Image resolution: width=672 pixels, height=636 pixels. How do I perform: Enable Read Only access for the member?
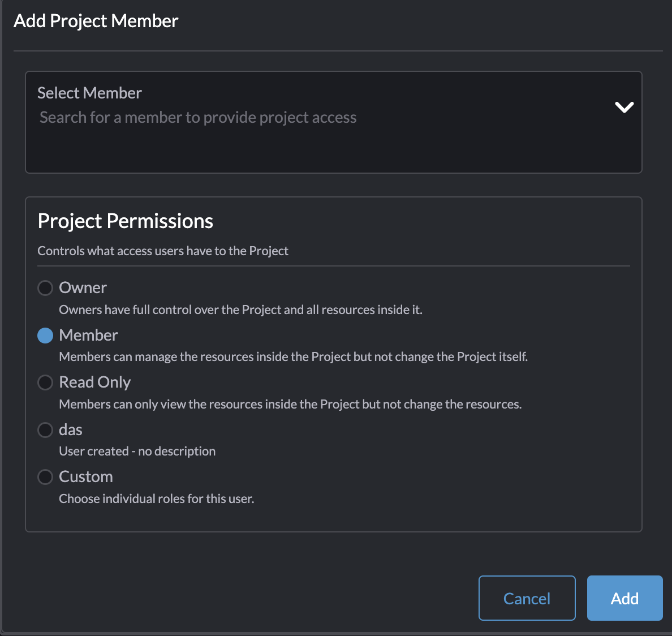coord(45,382)
